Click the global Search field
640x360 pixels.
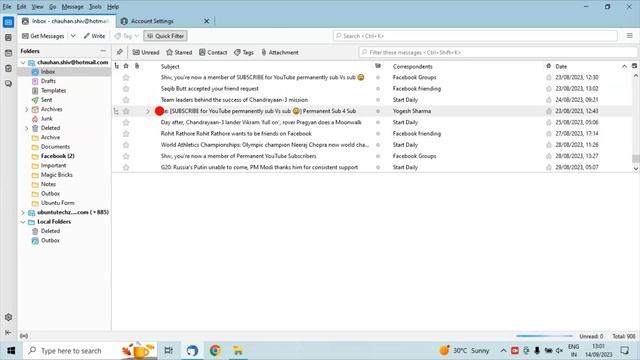pos(475,36)
